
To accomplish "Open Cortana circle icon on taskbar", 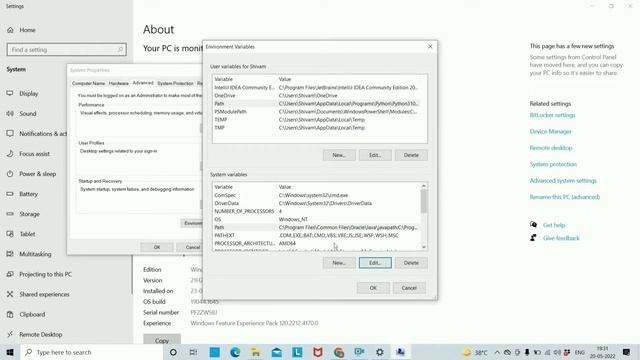I will [x=173, y=352].
